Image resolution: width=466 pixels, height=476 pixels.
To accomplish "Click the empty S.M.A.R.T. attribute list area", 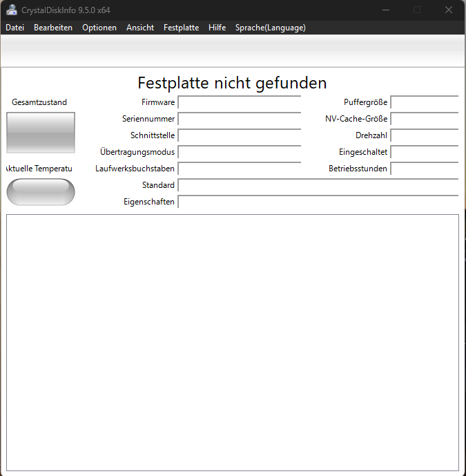I will point(233,343).
